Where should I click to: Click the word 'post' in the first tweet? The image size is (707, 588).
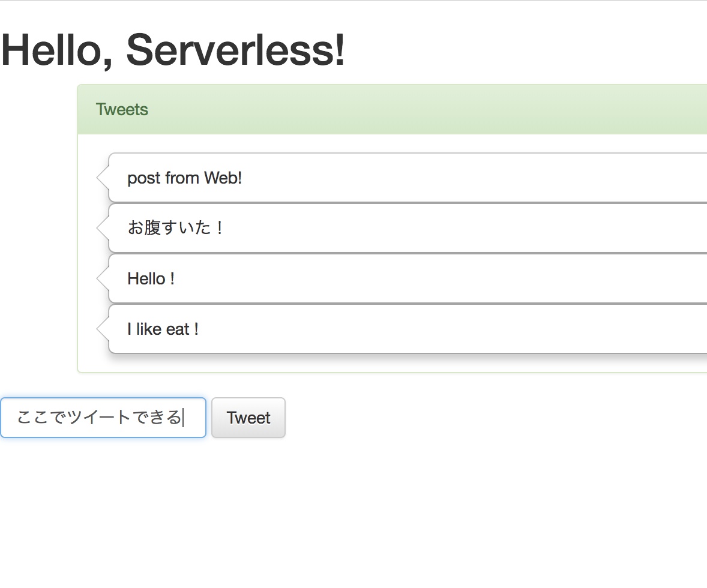[x=144, y=179]
